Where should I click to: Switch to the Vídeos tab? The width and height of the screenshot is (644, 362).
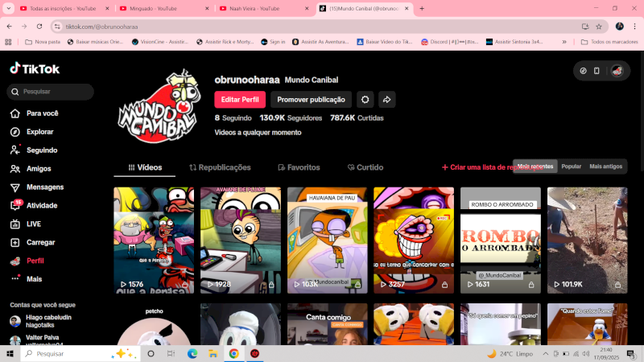(x=145, y=167)
